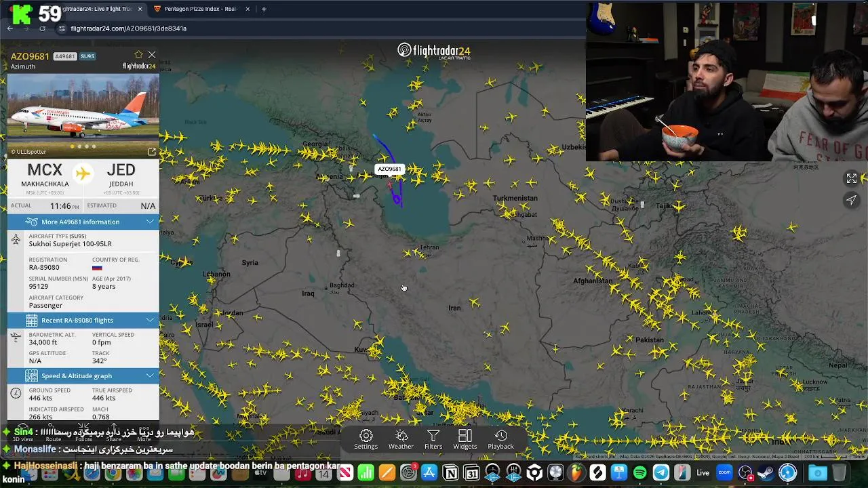Open the map Settings gear

pos(366,439)
